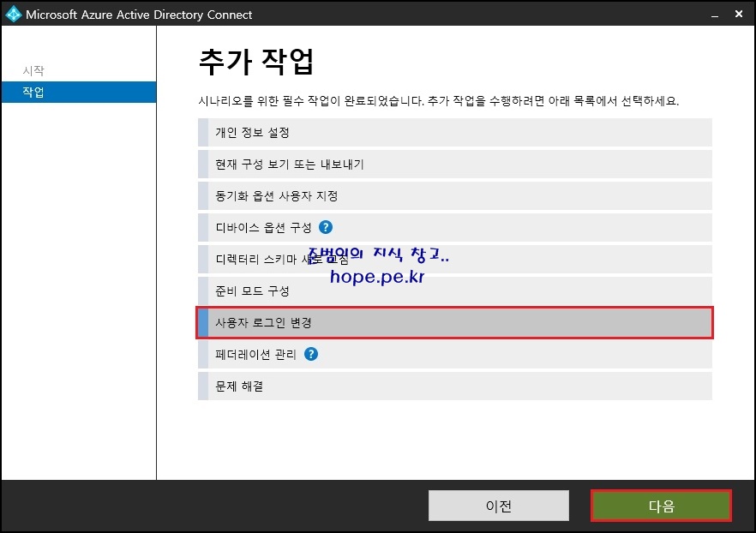
Task: Click description text starting with 시나리오를 위한
Action: [x=438, y=101]
